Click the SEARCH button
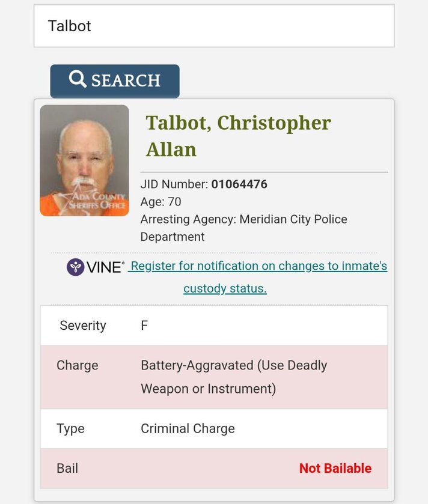 (x=115, y=81)
